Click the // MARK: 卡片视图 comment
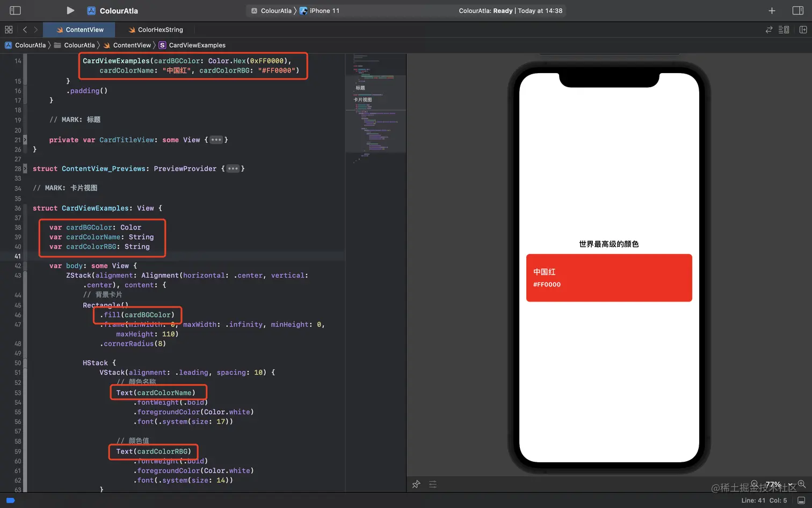This screenshot has height=508, width=812. coord(65,188)
